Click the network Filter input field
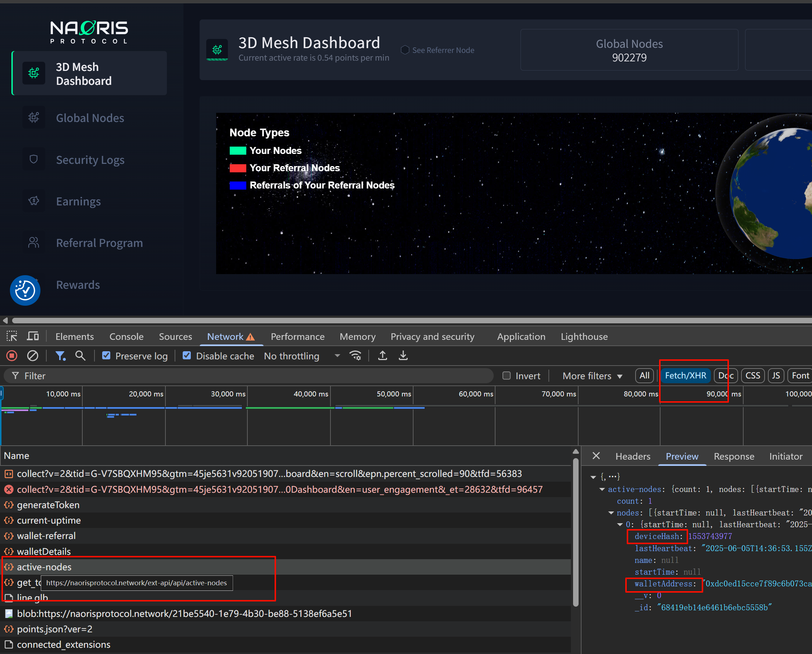The width and height of the screenshot is (812, 654). 249,376
